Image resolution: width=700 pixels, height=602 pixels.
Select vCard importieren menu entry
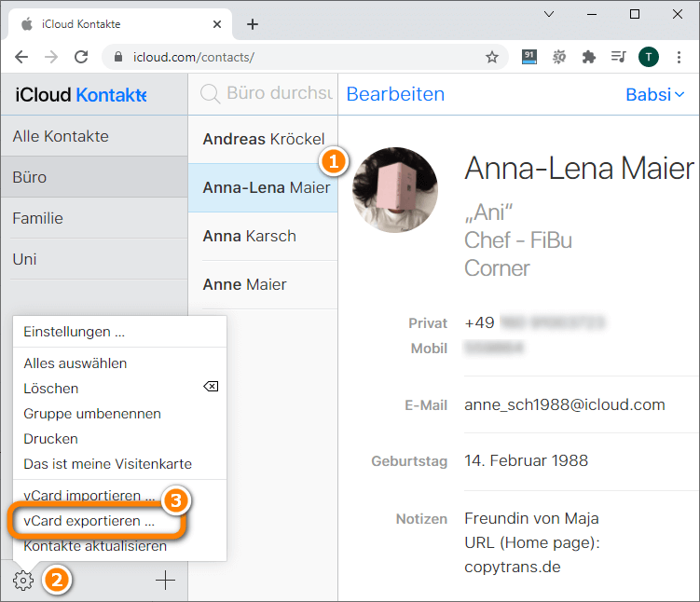[x=89, y=496]
